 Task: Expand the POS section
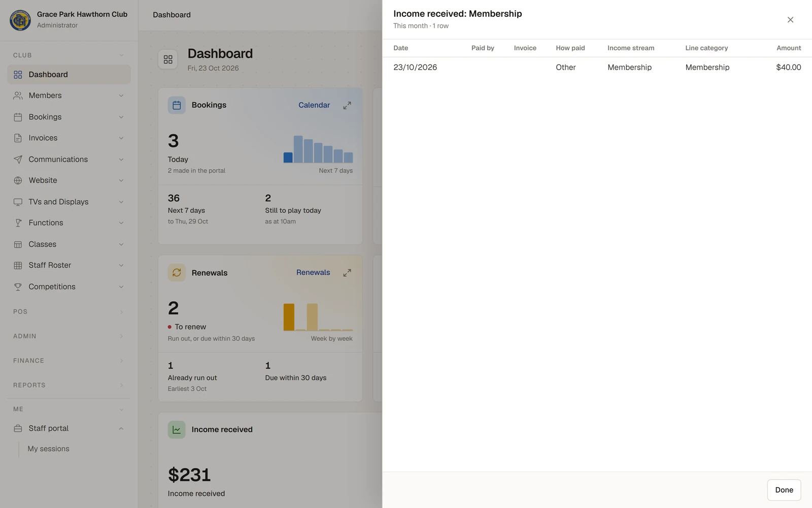click(x=69, y=311)
